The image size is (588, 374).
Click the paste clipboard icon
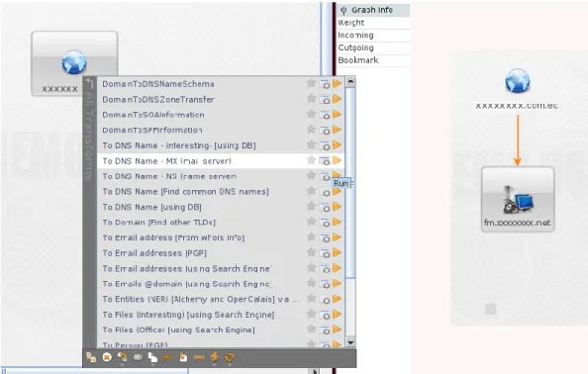[183, 357]
